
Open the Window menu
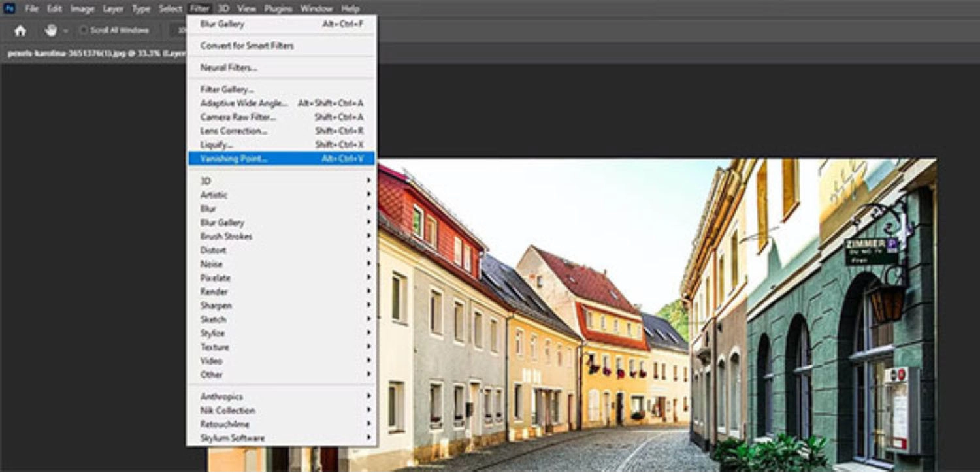click(x=316, y=8)
